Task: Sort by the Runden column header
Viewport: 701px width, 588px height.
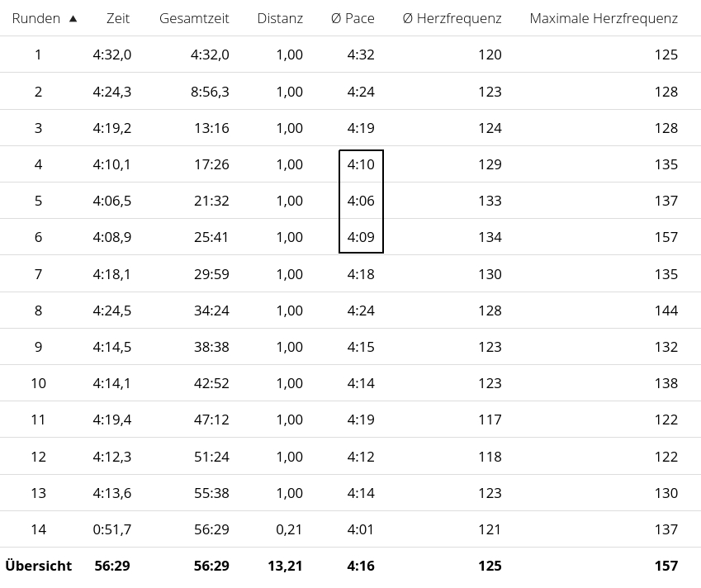Action: pyautogui.click(x=36, y=18)
